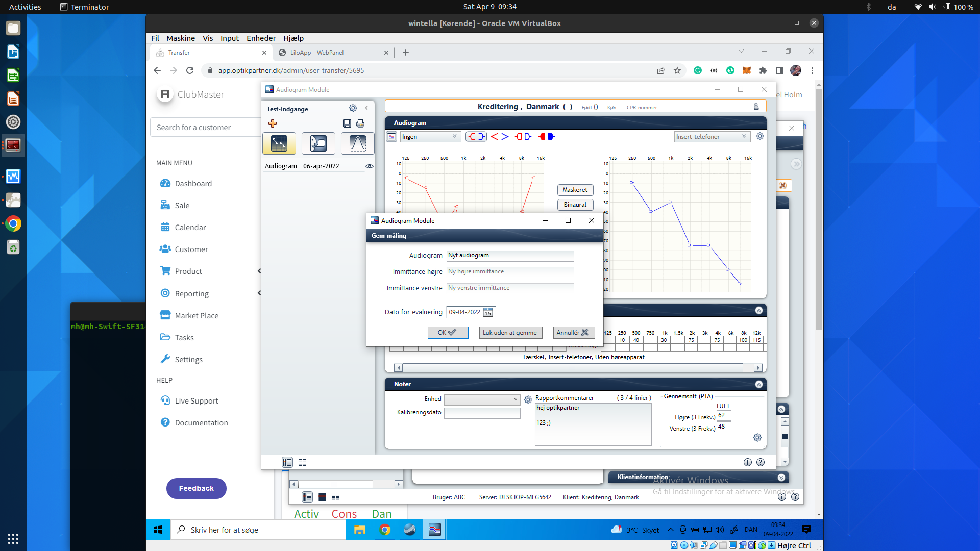Open the tympanometry curve test icon
Screen dimensions: 980x551
tap(357, 143)
